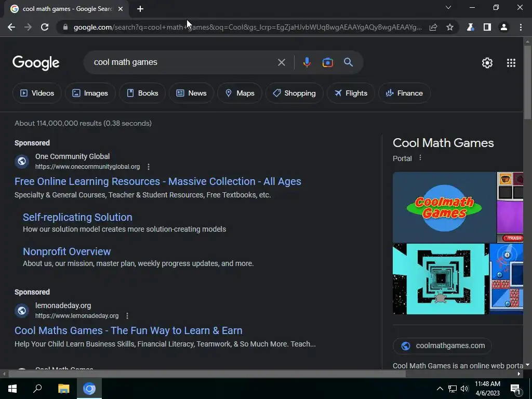
Task: Open the Nonprofit Overview link
Action: click(x=67, y=251)
